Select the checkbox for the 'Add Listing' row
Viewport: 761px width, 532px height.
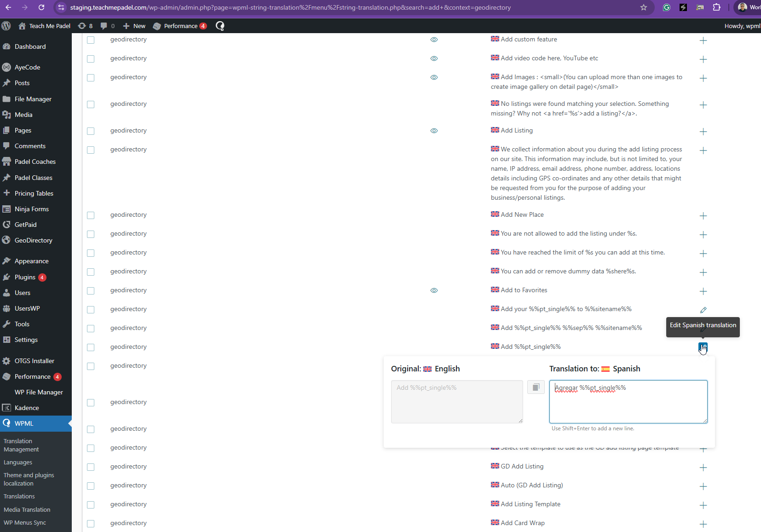click(x=91, y=131)
